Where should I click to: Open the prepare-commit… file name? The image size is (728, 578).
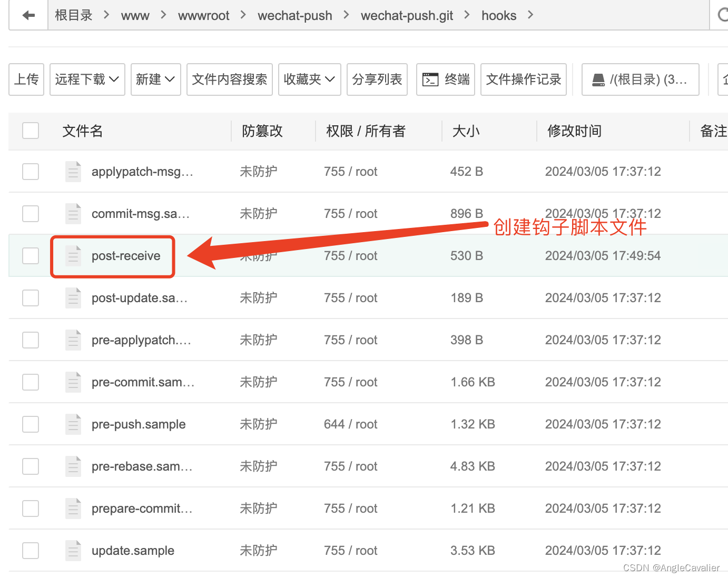pyautogui.click(x=142, y=509)
